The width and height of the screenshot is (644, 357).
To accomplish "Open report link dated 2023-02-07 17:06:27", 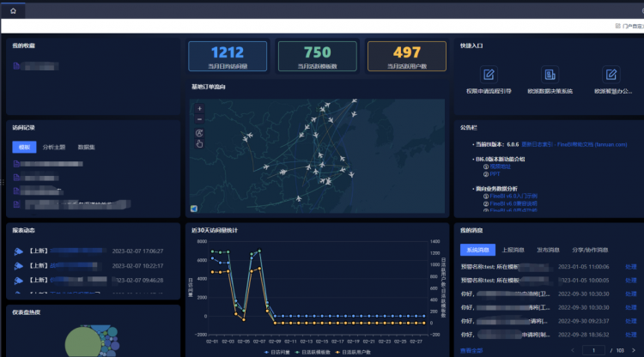I will [78, 251].
